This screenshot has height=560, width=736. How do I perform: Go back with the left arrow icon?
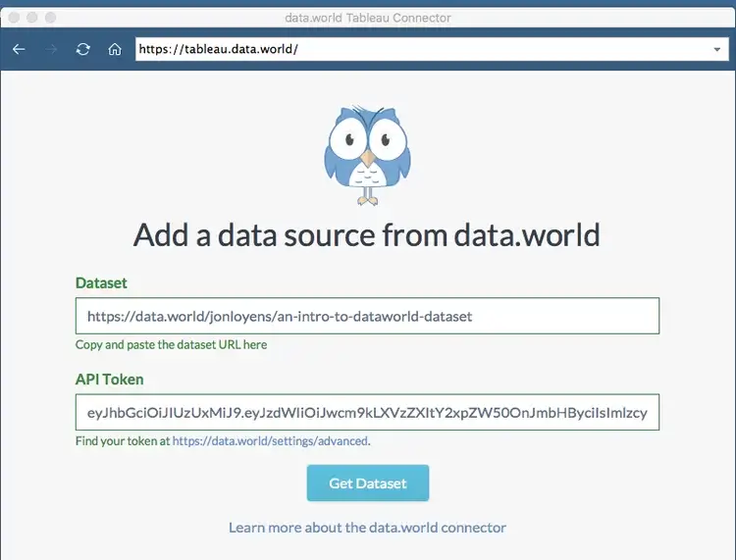coord(19,49)
